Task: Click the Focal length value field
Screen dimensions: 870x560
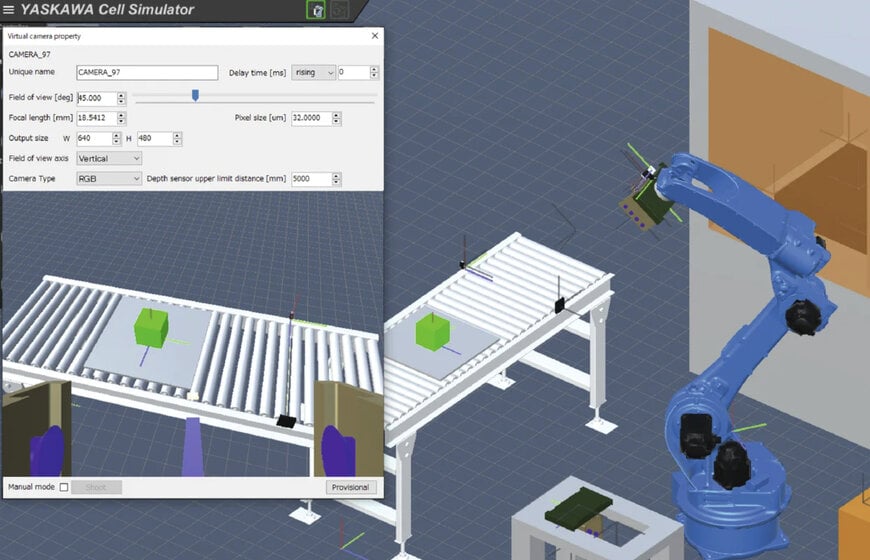Action: tap(97, 118)
